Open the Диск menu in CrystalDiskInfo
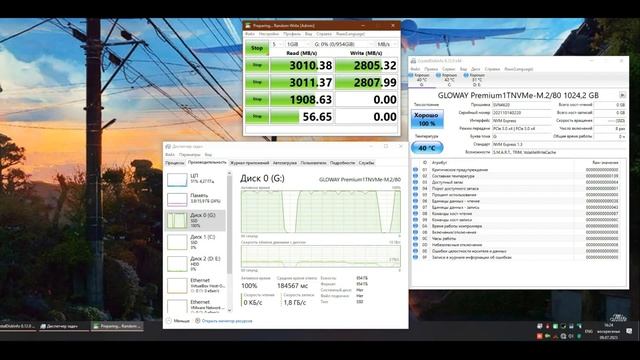This screenshot has width=640, height=360. click(x=476, y=69)
